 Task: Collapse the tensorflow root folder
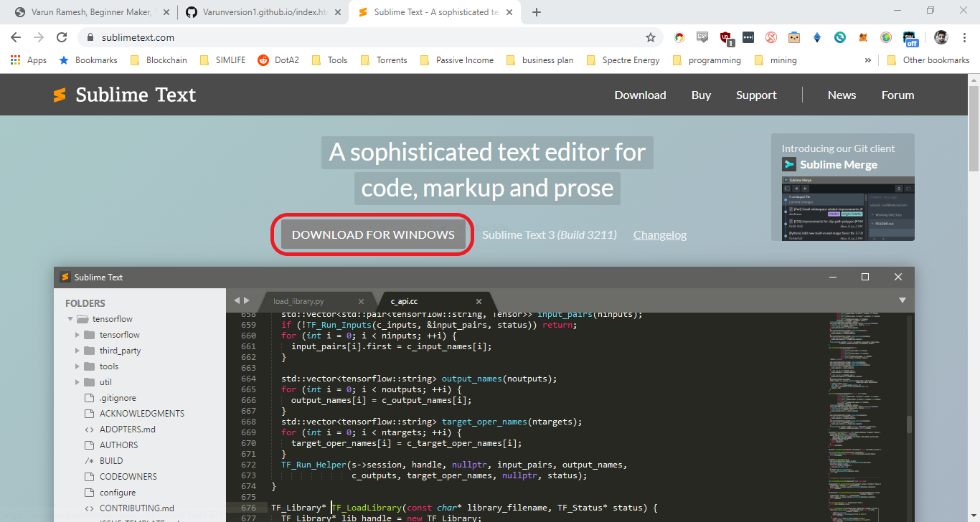click(x=70, y=319)
